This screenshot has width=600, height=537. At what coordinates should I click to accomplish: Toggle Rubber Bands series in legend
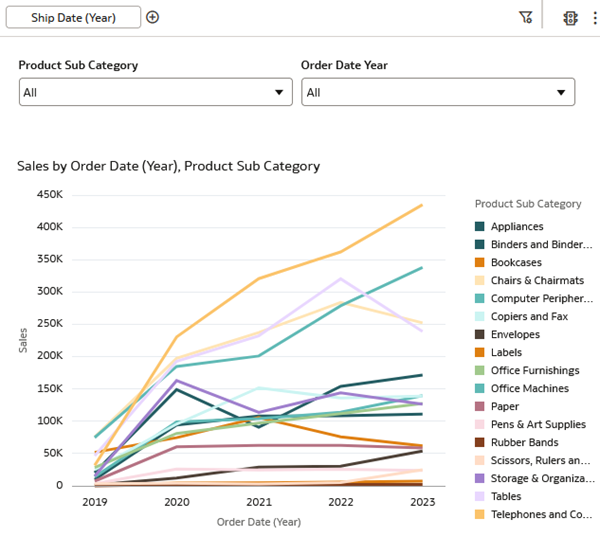click(524, 443)
